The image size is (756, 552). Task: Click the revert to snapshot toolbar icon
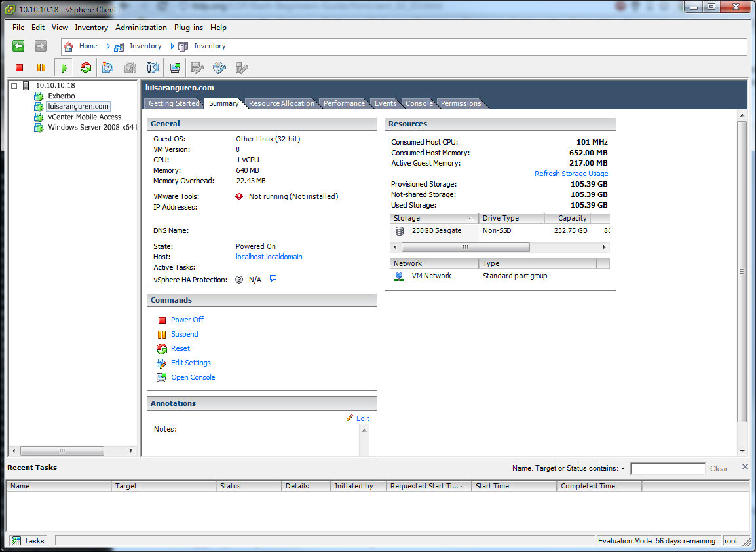(130, 67)
